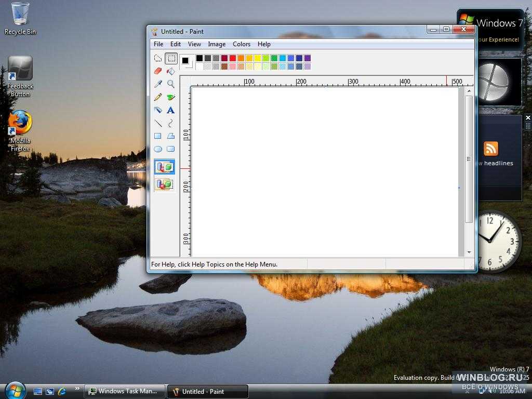Expand quick launch overflow chevron
The height and width of the screenshot is (399, 532).
[x=77, y=389]
